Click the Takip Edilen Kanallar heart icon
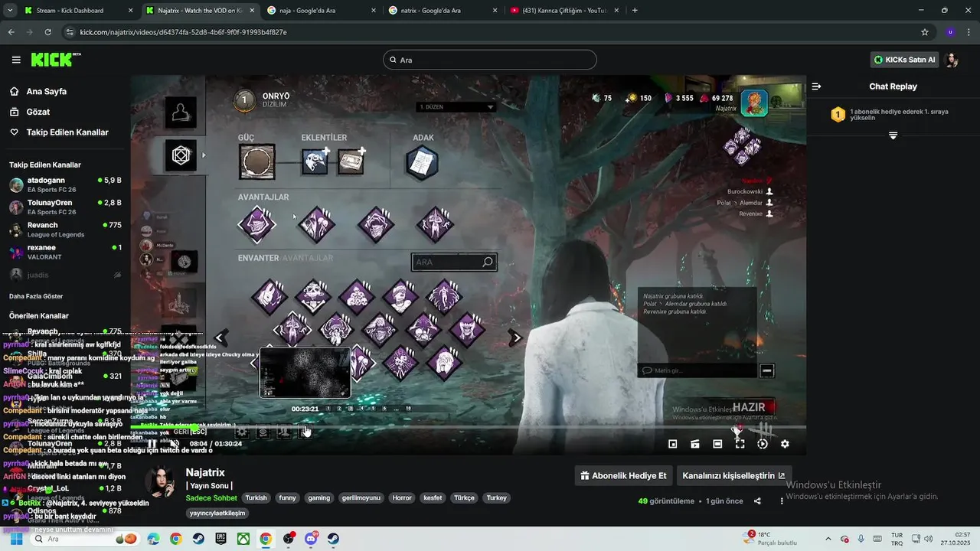 click(15, 132)
